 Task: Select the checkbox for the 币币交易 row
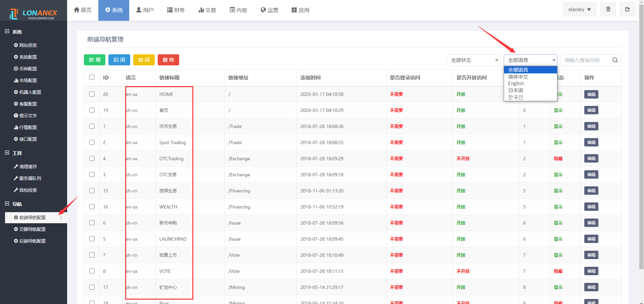(x=92, y=126)
